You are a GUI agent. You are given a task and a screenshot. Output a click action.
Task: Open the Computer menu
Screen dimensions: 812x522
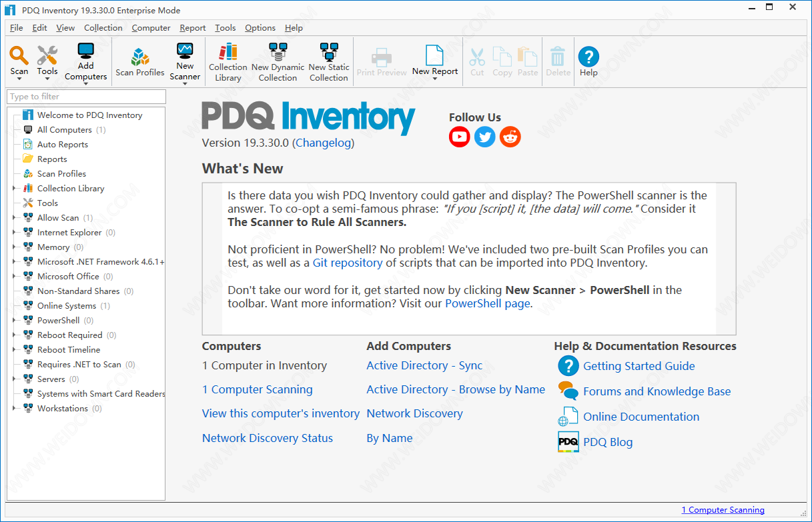151,28
